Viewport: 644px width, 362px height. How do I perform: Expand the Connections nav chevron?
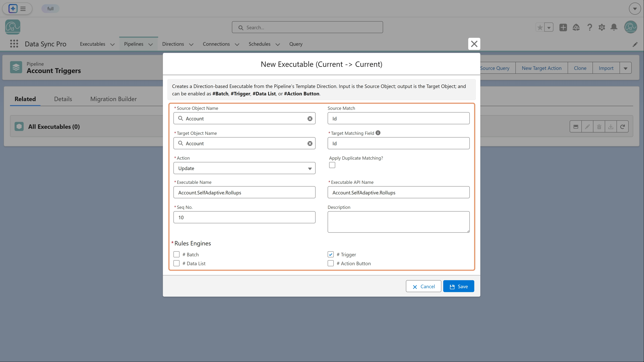pyautogui.click(x=237, y=44)
